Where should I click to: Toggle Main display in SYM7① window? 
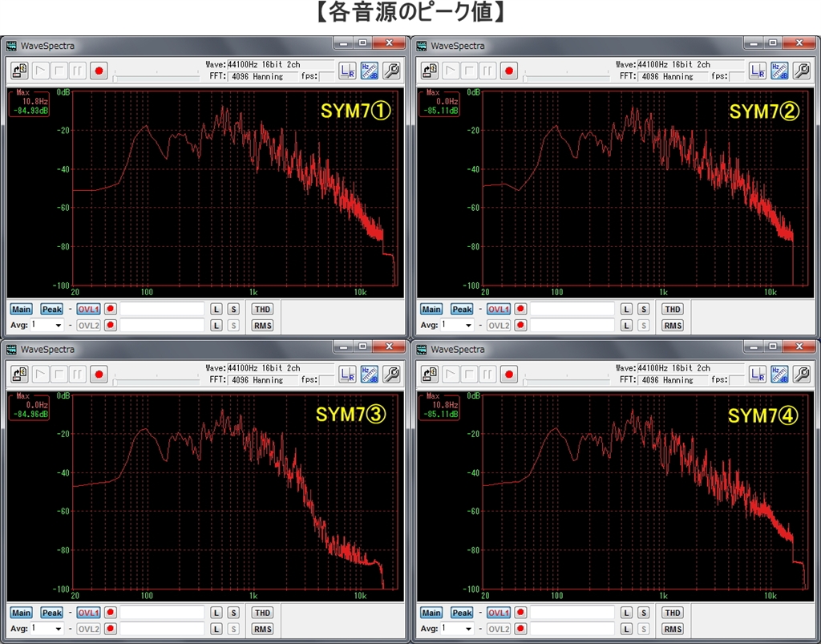coord(22,310)
